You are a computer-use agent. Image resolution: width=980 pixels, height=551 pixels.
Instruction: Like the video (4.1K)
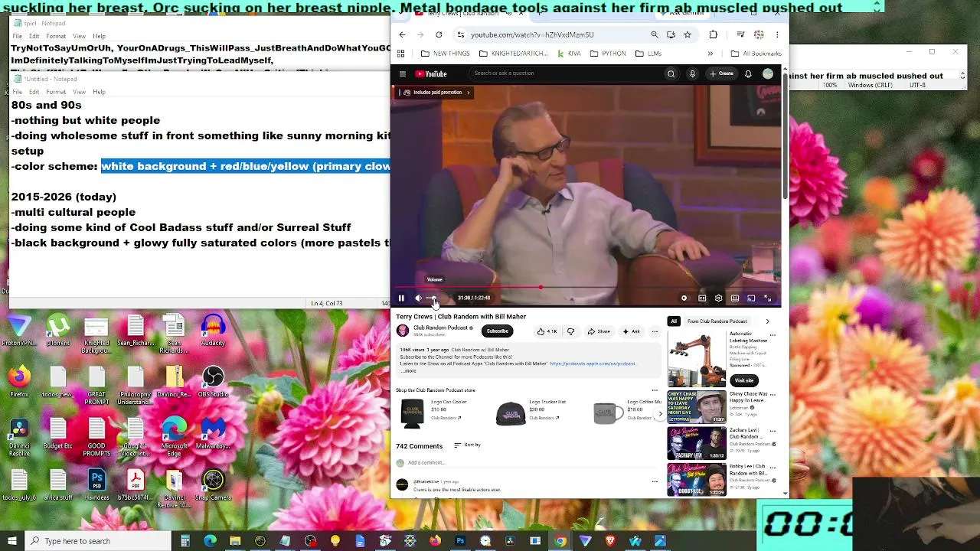coord(547,331)
